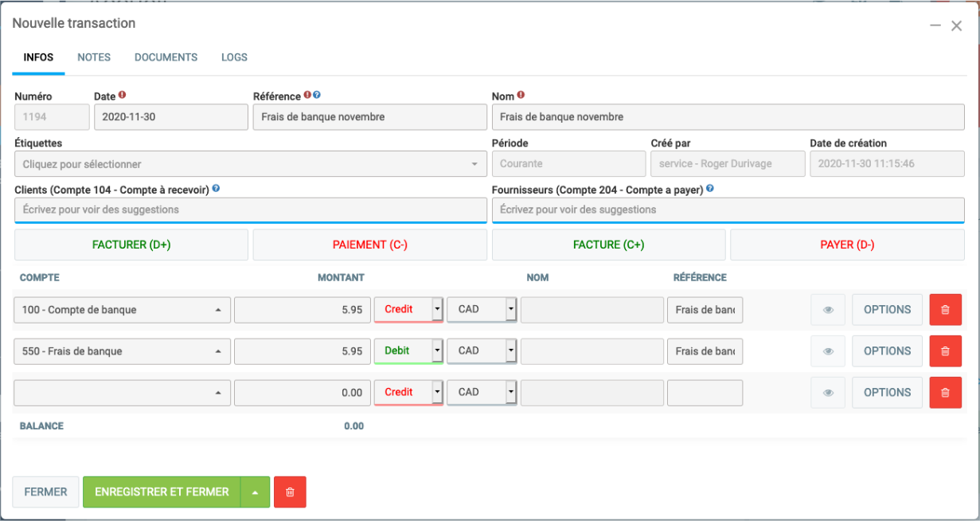The width and height of the screenshot is (980, 521).
Task: Click the Fermer button
Action: 45,492
